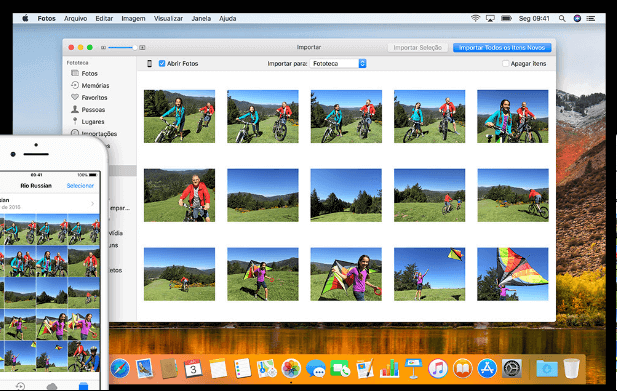Open Memórias in the sidebar
This screenshot has width=617, height=391.
tap(90, 85)
